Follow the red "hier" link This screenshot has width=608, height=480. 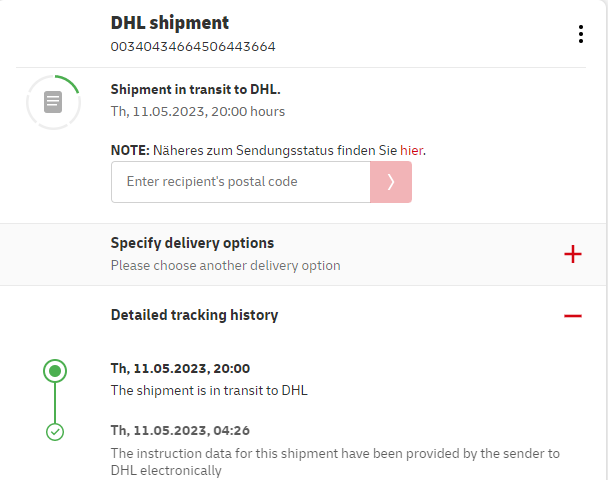(412, 150)
